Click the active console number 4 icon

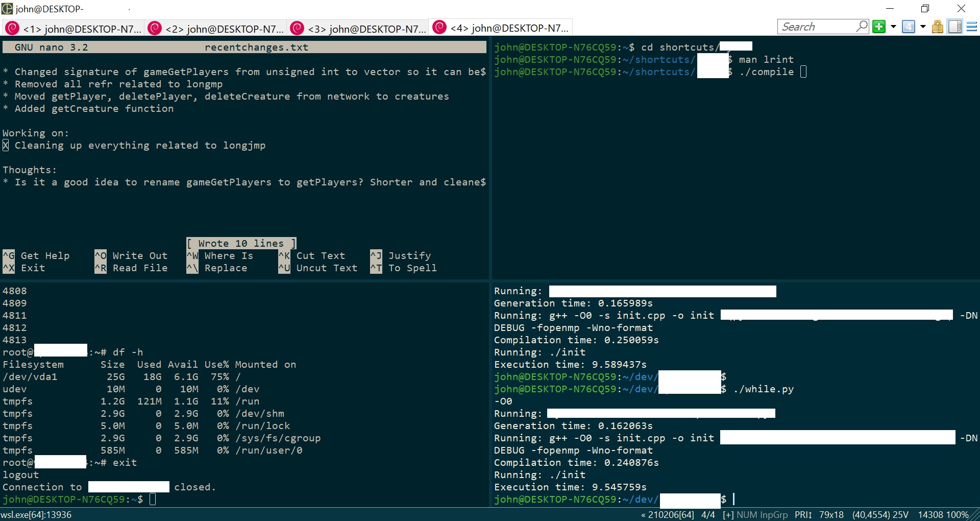click(x=909, y=27)
